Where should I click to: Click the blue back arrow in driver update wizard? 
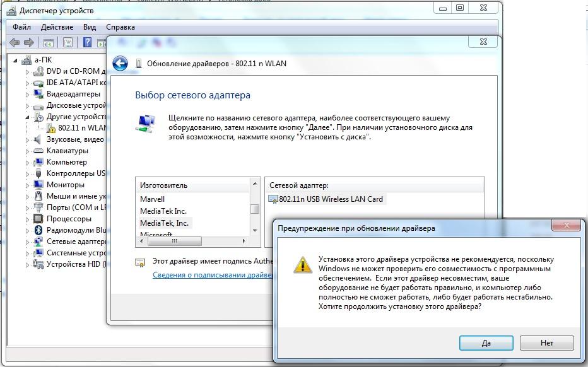click(x=120, y=63)
